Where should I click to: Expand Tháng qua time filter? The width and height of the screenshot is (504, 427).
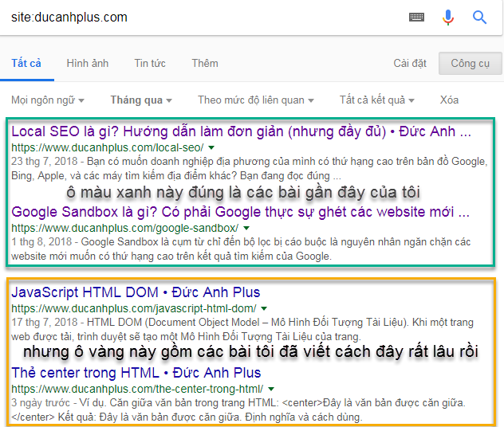pos(141,100)
